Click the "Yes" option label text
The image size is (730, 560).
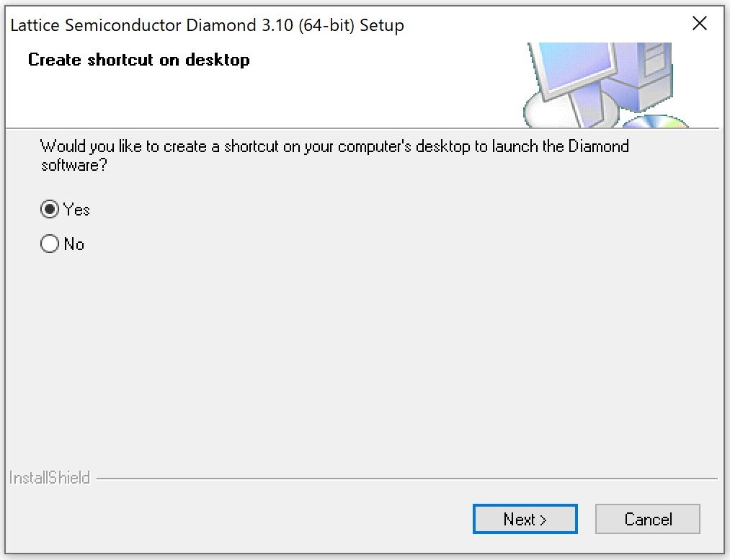(x=76, y=210)
